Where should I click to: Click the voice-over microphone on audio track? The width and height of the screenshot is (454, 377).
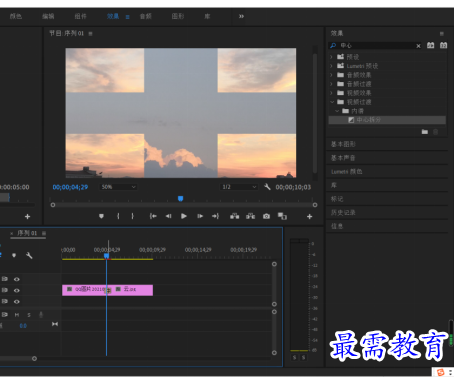(41, 314)
